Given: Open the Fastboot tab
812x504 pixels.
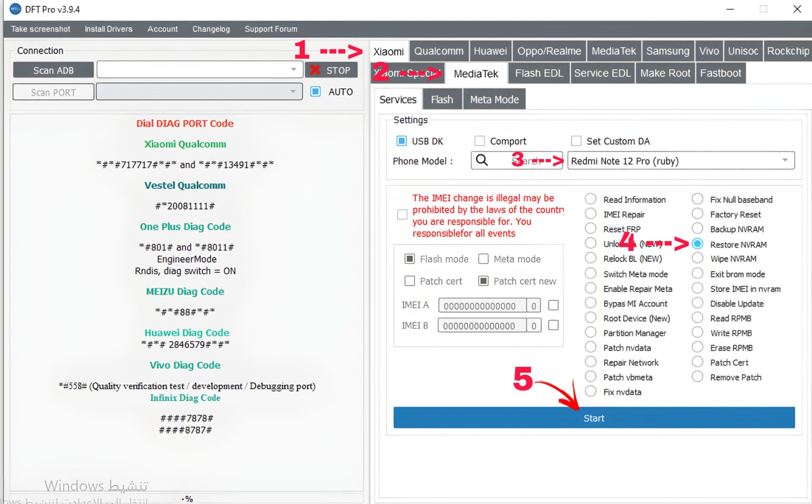Looking at the screenshot, I should (x=720, y=73).
